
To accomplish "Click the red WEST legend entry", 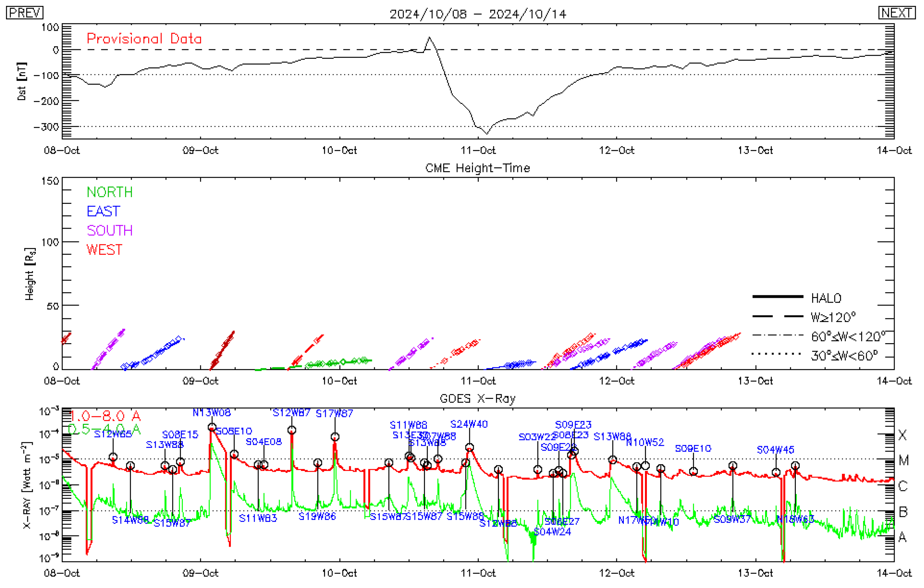I will (x=104, y=250).
